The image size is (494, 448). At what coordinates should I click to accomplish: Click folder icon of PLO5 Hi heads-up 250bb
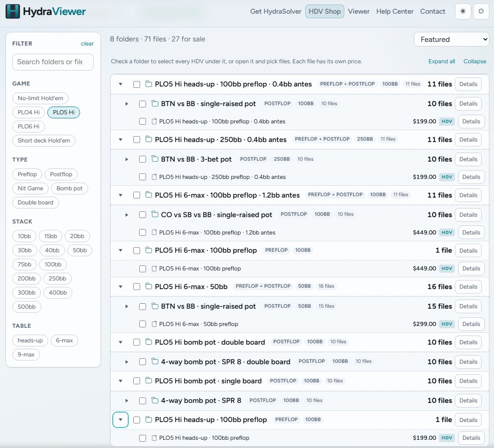tap(148, 139)
